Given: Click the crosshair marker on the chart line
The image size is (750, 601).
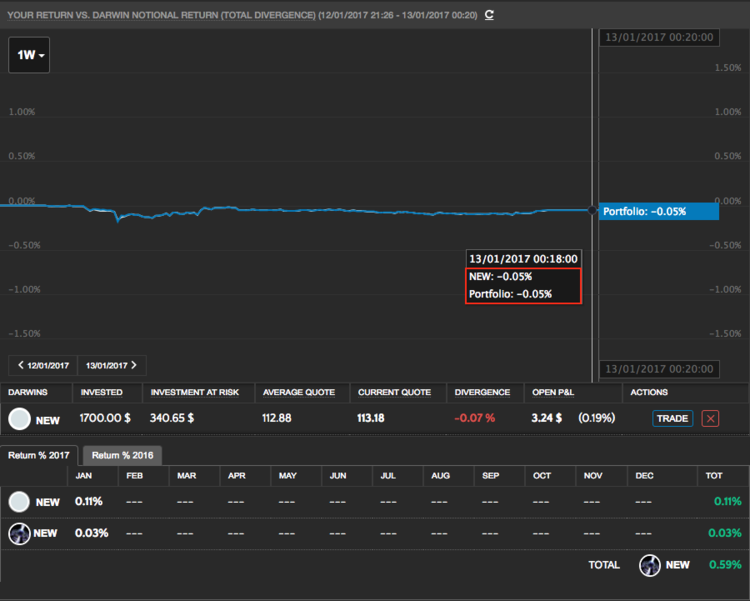Looking at the screenshot, I should click(x=594, y=210).
